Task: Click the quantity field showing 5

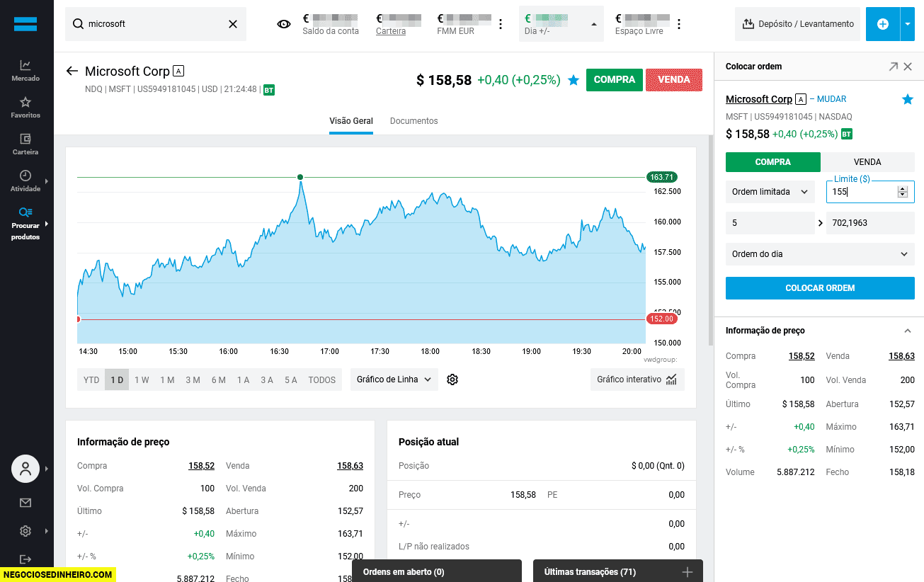Action: click(770, 223)
